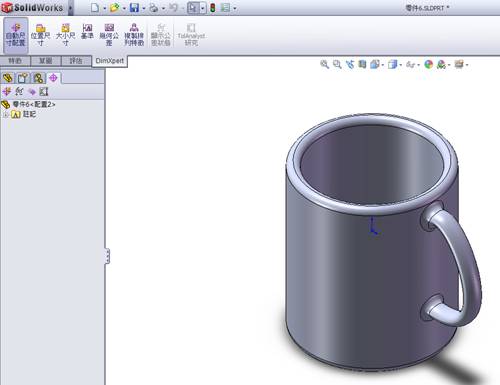Open the View Orientation dropdown arrow
Screen dimensions: 500x385
(383, 65)
